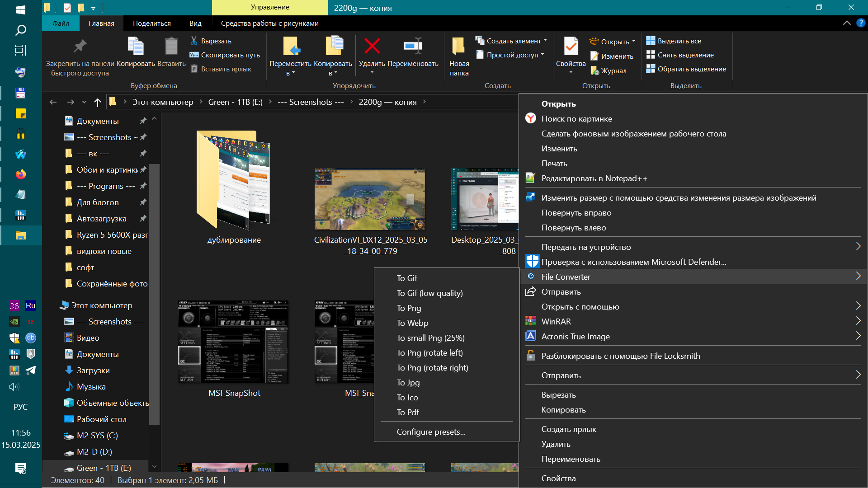The width and height of the screenshot is (868, 488).
Task: Click Configure presets... entry
Action: tap(431, 432)
